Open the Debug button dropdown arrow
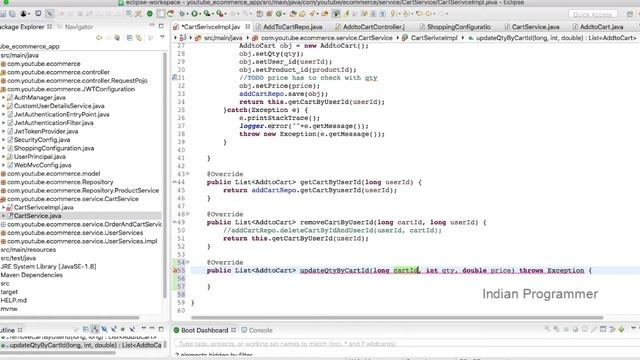Screen dimensions: 640x360 188,14
